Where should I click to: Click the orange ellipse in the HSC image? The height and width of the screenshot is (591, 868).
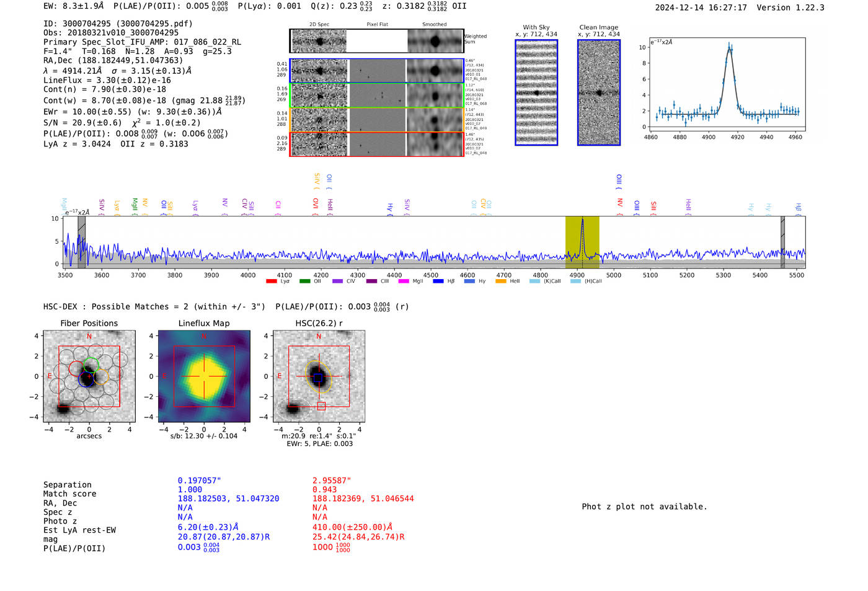319,376
